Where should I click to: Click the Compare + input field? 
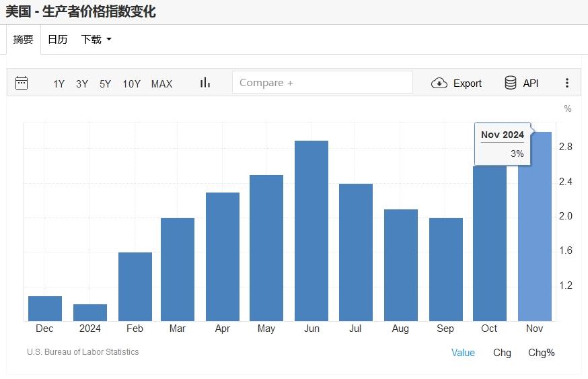pyautogui.click(x=322, y=83)
